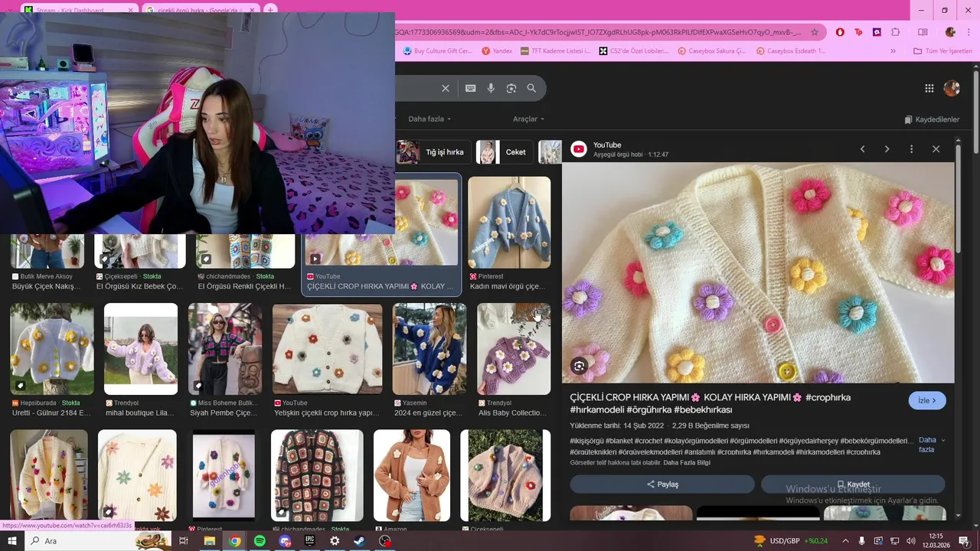Open Spotify from the taskbar
The image size is (980, 551).
(x=260, y=541)
